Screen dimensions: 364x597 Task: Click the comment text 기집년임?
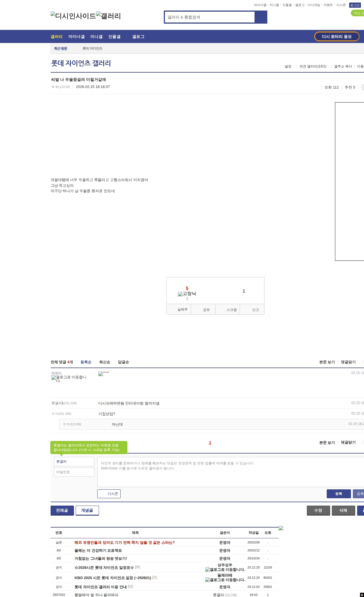tap(107, 414)
